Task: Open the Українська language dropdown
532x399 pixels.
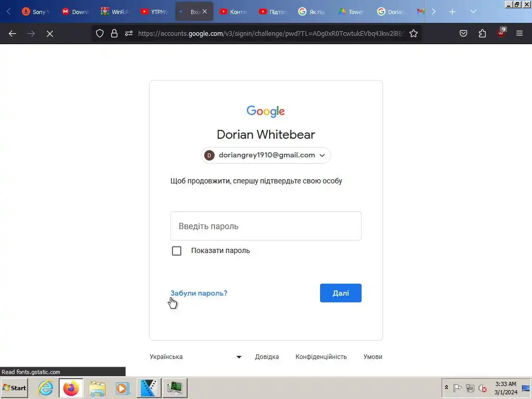Action: pos(196,357)
